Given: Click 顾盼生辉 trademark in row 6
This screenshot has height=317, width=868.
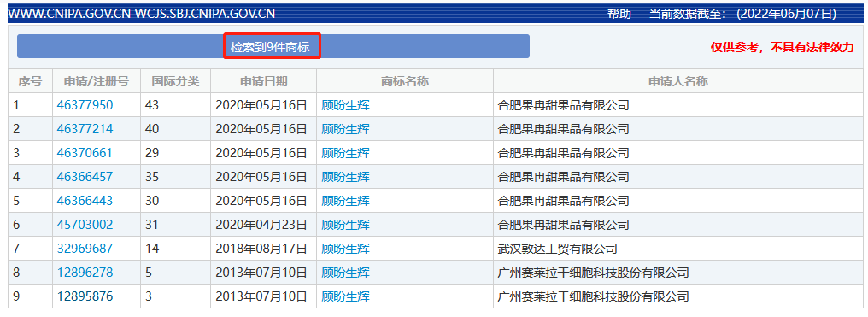Looking at the screenshot, I should (x=345, y=225).
